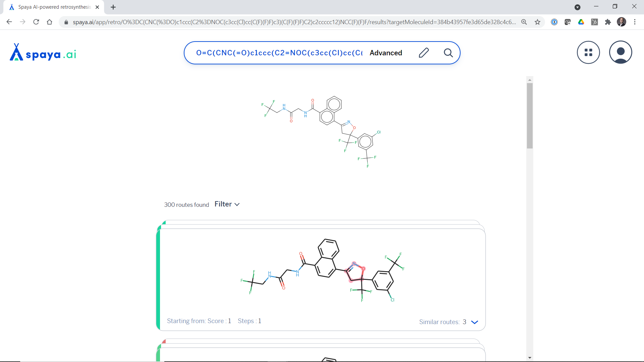Expand Similar routes chevron
The height and width of the screenshot is (362, 644).
(474, 322)
